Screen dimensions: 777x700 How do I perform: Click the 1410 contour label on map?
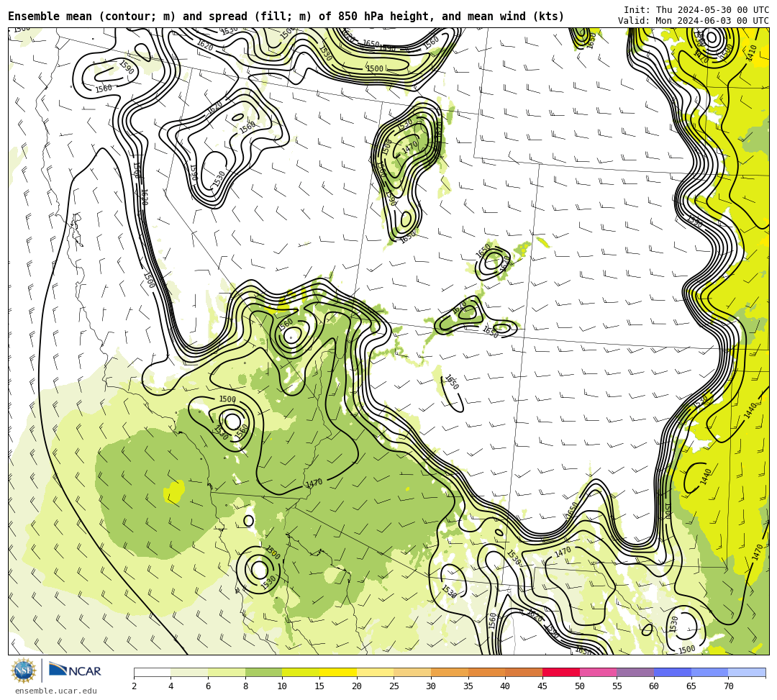[750, 53]
